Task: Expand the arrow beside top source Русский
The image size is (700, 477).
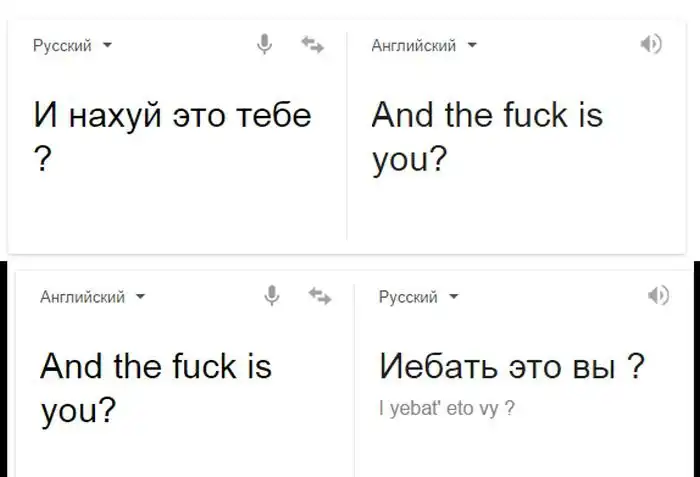Action: (107, 46)
